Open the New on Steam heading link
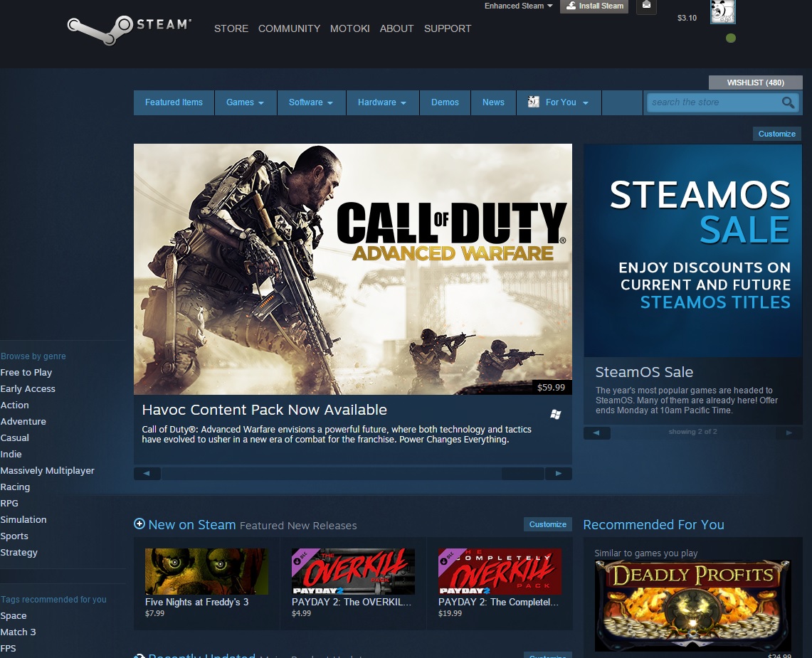This screenshot has width=812, height=658. click(x=192, y=524)
